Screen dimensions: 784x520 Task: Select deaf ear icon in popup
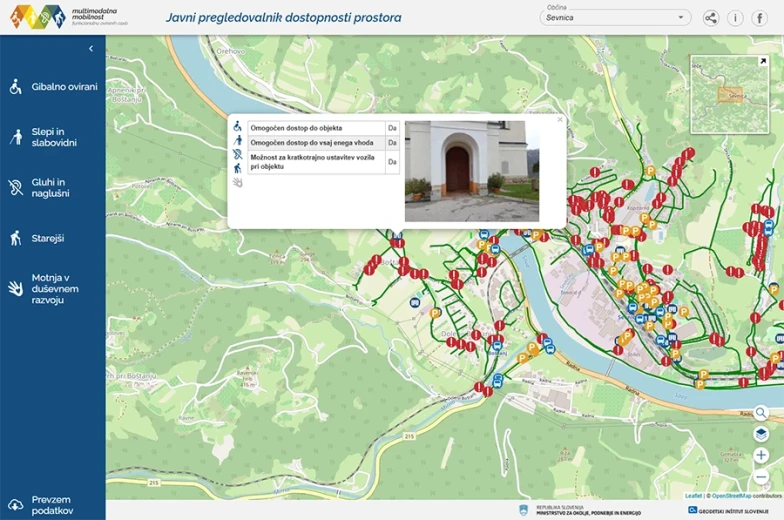click(238, 155)
